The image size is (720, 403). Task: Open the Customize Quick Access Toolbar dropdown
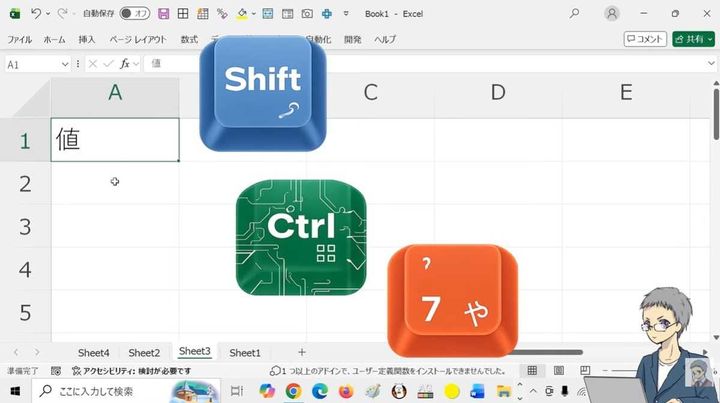pyautogui.click(x=346, y=14)
